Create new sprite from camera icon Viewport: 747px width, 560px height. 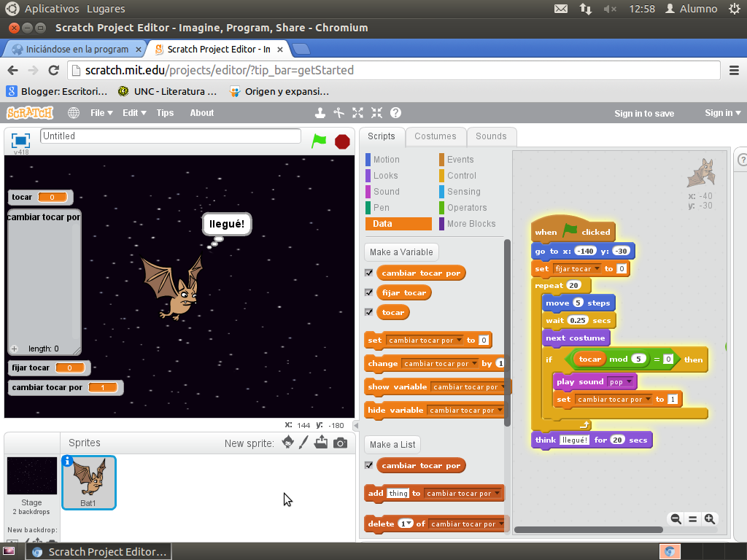[340, 443]
